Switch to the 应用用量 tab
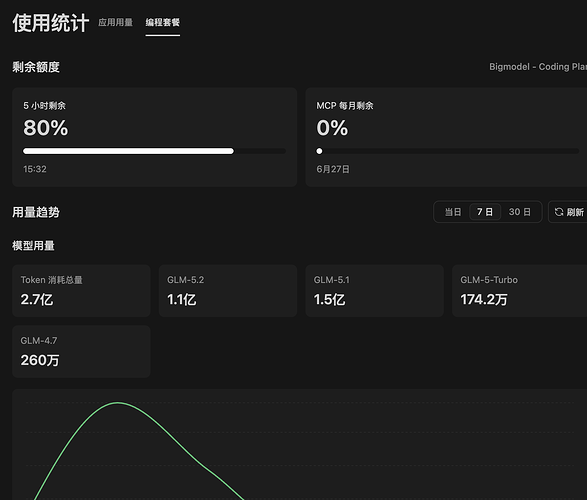Viewport: 587px width, 500px height. 115,22
